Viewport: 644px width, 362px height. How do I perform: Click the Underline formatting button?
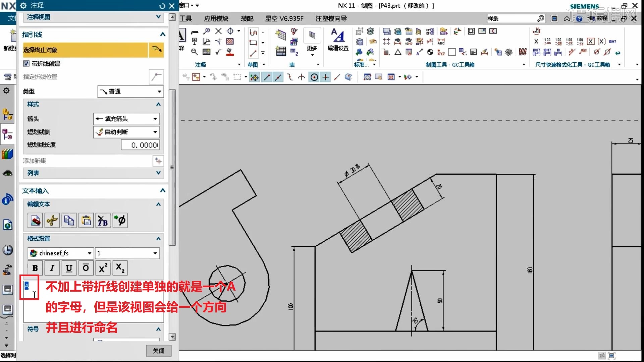pyautogui.click(x=69, y=268)
